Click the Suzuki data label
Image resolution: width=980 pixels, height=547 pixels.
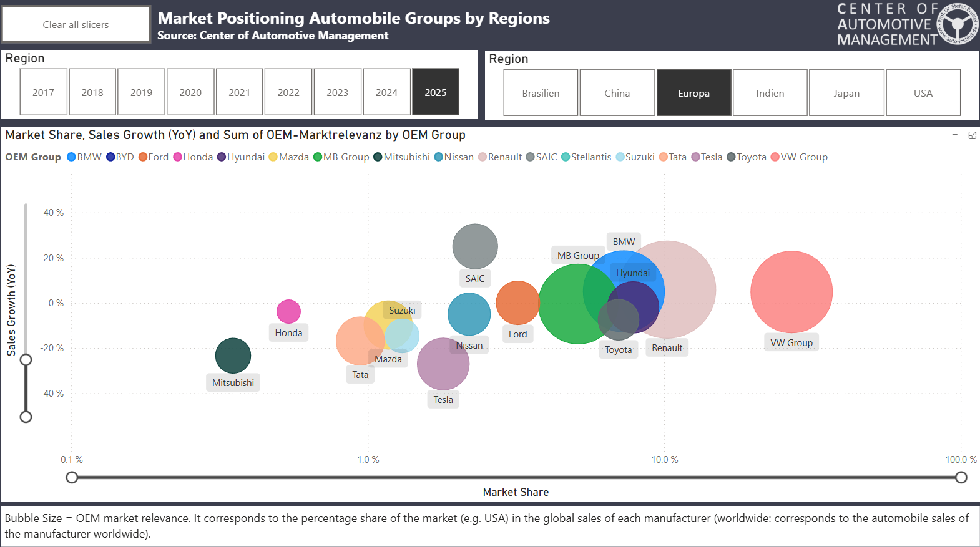[402, 311]
